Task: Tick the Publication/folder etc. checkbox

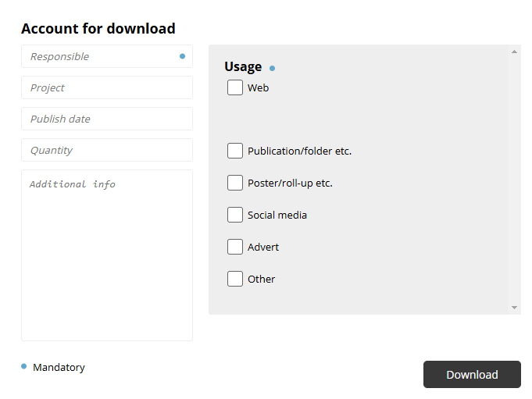Action: (235, 151)
